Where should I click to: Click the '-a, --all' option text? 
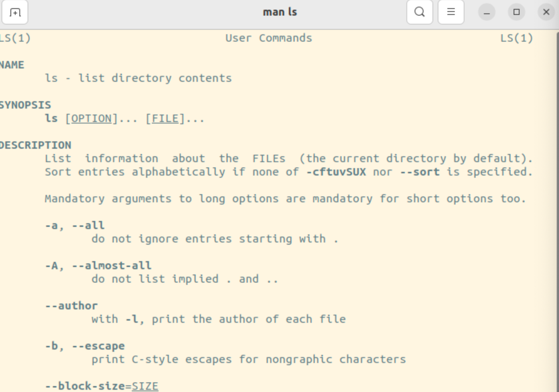(x=75, y=225)
